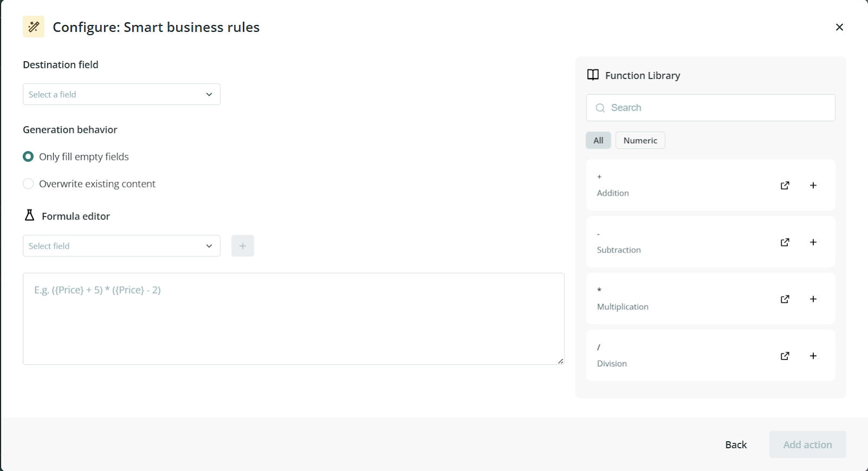Add Subtraction function to formula

pos(813,242)
